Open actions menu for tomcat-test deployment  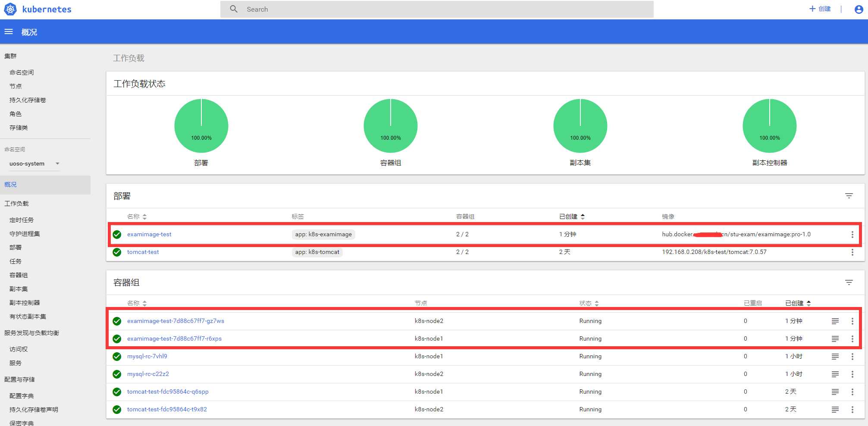pyautogui.click(x=852, y=252)
